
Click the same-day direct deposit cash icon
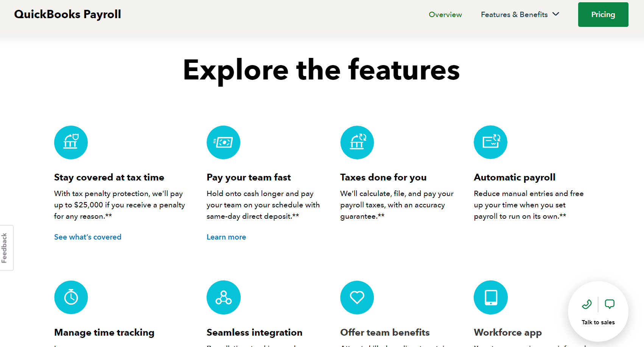(x=223, y=142)
